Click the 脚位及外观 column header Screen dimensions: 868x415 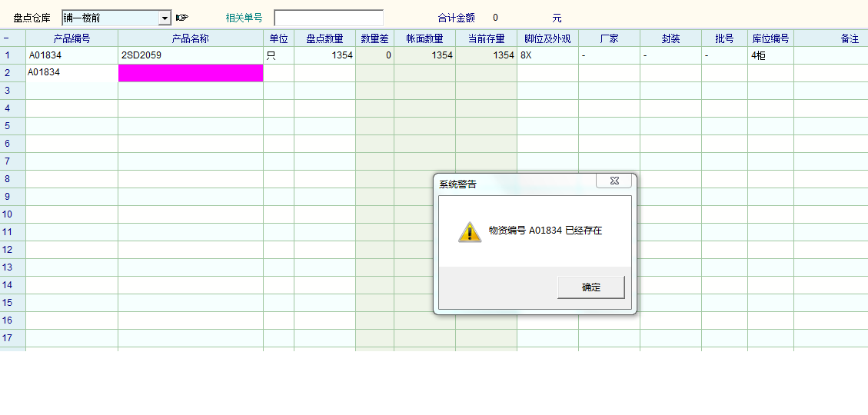tap(547, 38)
